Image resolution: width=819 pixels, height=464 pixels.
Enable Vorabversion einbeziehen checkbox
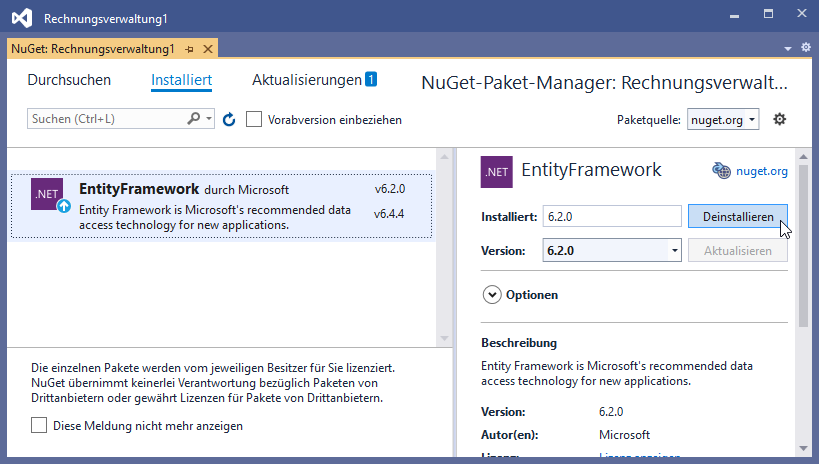[x=254, y=119]
